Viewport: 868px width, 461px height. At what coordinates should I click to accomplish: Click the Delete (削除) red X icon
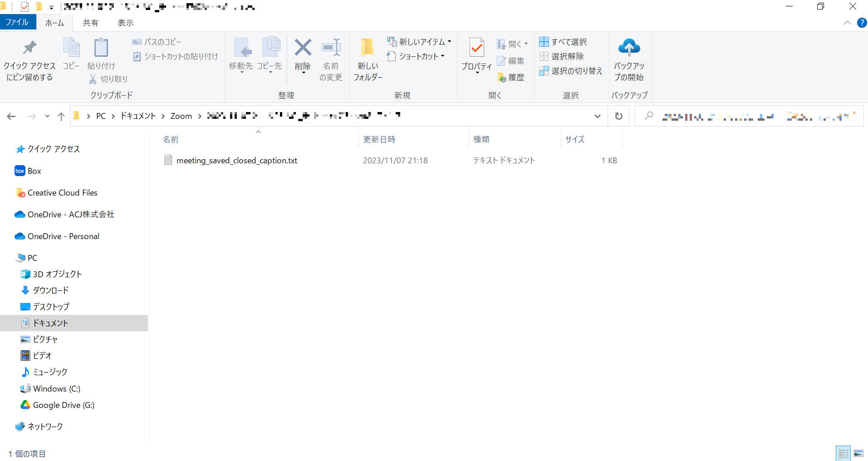tap(303, 48)
